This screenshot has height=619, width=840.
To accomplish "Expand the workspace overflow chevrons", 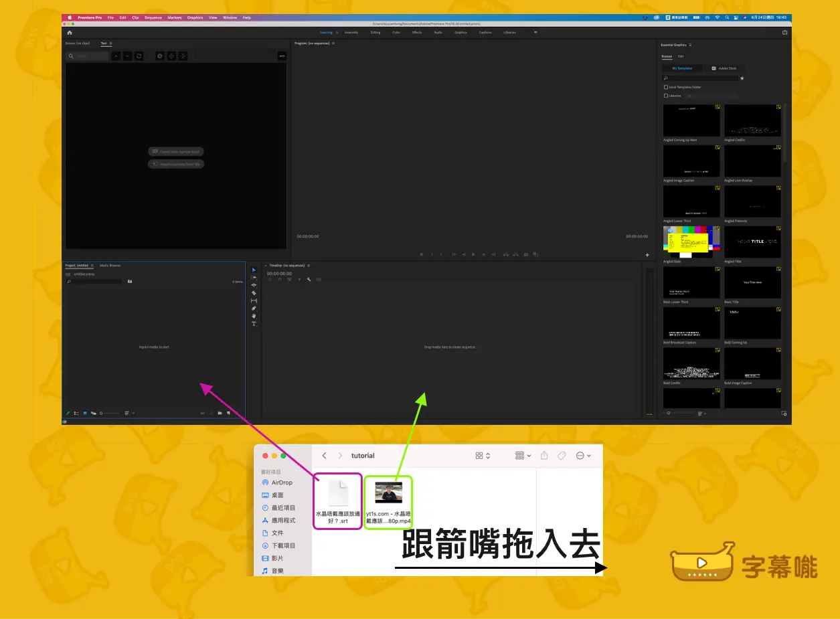I will [535, 32].
